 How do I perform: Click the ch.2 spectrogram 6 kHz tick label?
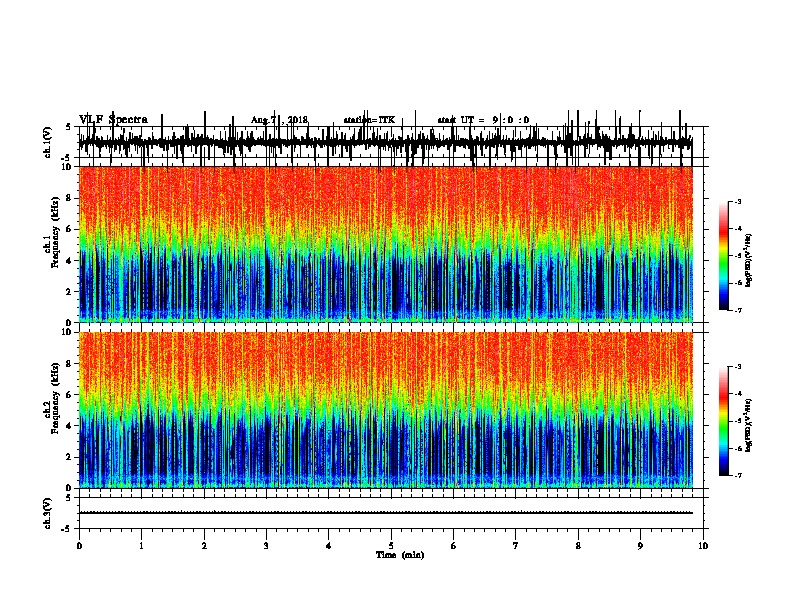70,394
